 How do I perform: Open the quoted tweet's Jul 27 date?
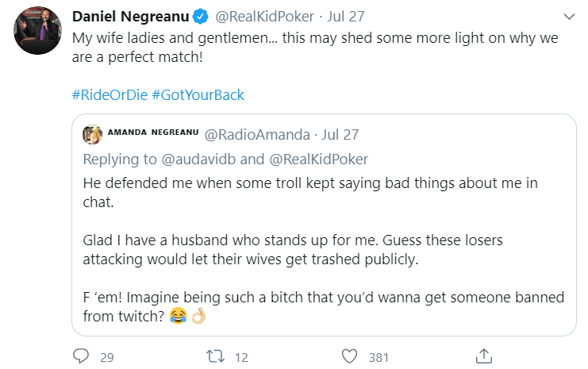pos(340,135)
